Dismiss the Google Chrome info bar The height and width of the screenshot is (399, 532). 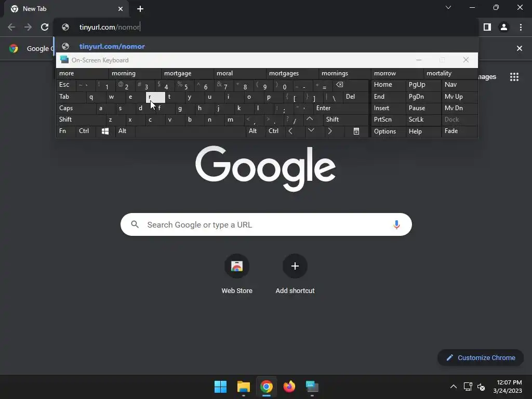click(519, 48)
